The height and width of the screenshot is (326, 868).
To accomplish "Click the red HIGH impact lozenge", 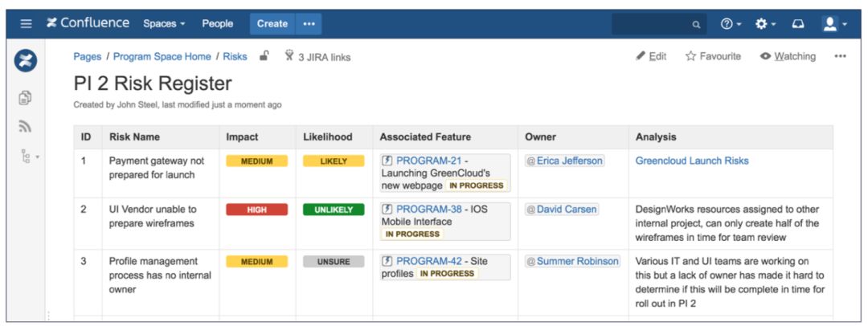I will pos(257,210).
